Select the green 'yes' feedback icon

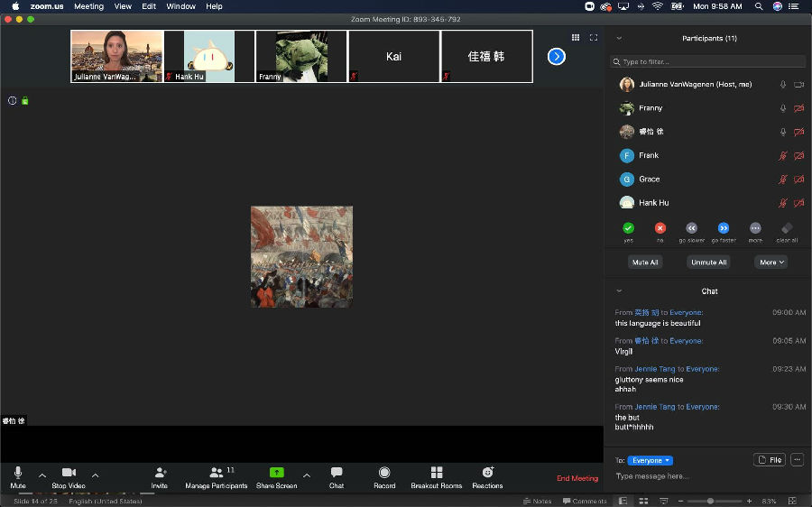(628, 228)
